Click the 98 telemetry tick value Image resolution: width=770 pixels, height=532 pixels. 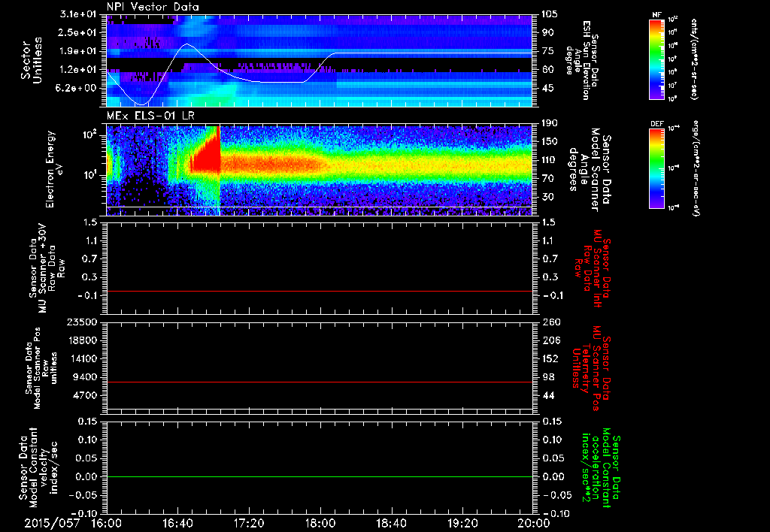coord(547,377)
